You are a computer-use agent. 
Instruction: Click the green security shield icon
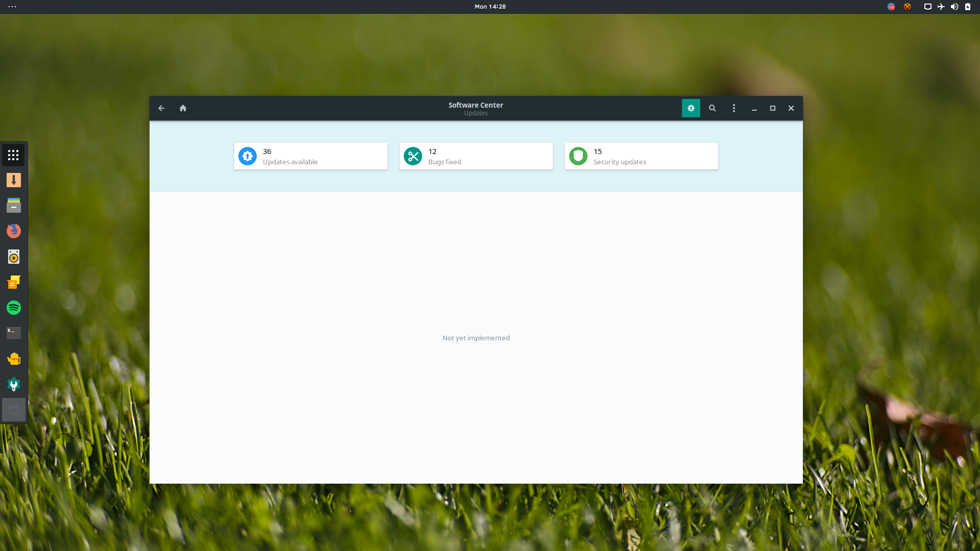pos(578,156)
